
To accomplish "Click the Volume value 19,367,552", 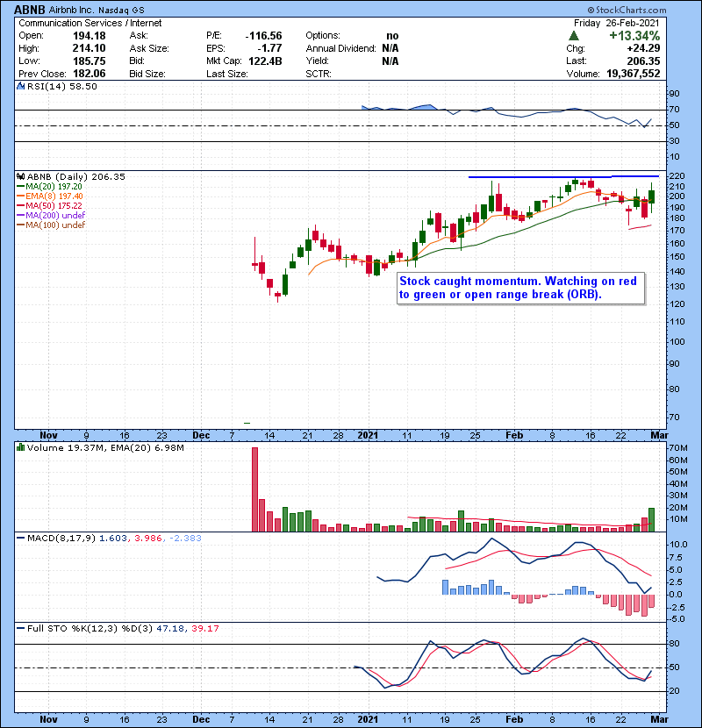I will 634,74.
